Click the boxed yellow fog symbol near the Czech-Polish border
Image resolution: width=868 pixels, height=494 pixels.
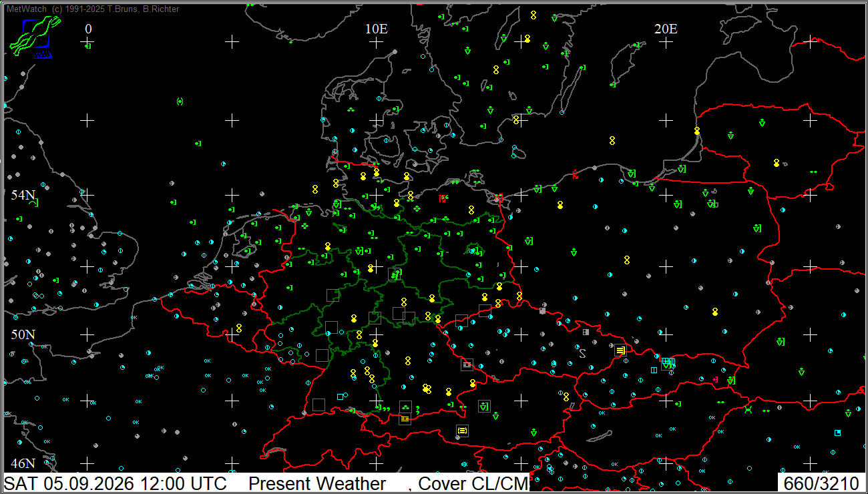click(x=620, y=350)
